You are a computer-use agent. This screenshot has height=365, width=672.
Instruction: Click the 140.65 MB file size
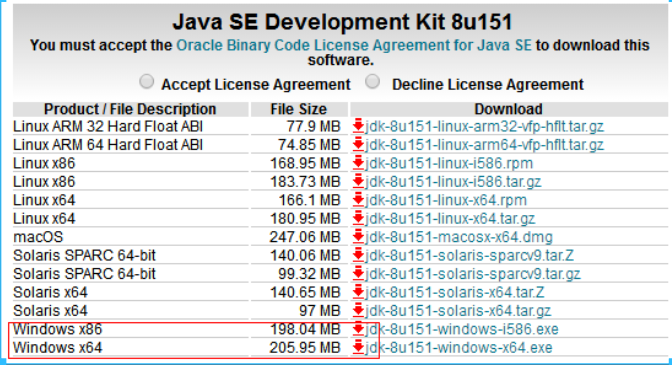(305, 292)
